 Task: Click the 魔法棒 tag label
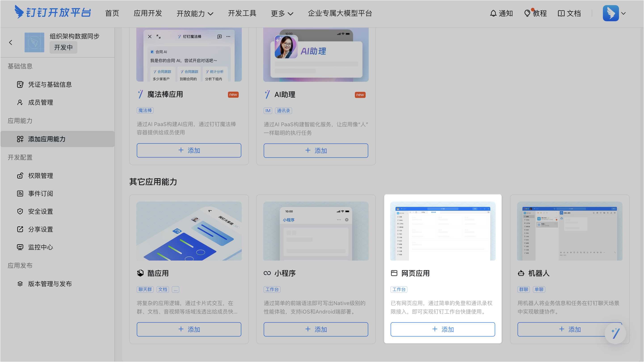click(x=145, y=110)
